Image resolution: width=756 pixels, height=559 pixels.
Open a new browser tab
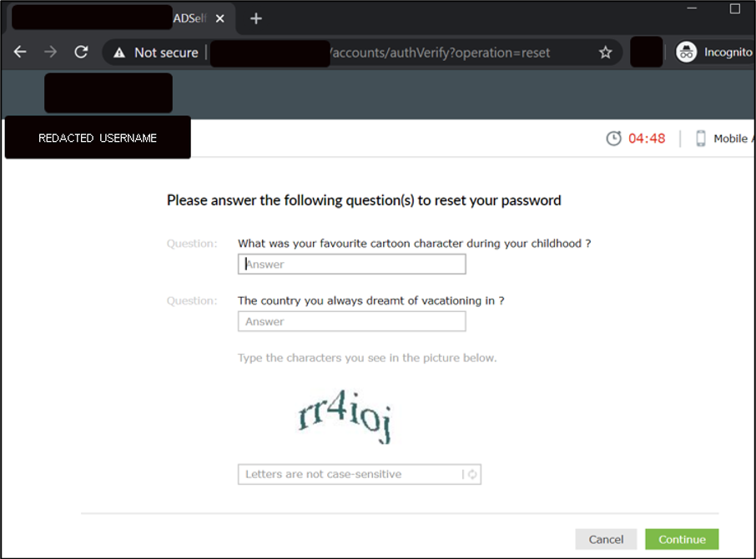pyautogui.click(x=256, y=18)
